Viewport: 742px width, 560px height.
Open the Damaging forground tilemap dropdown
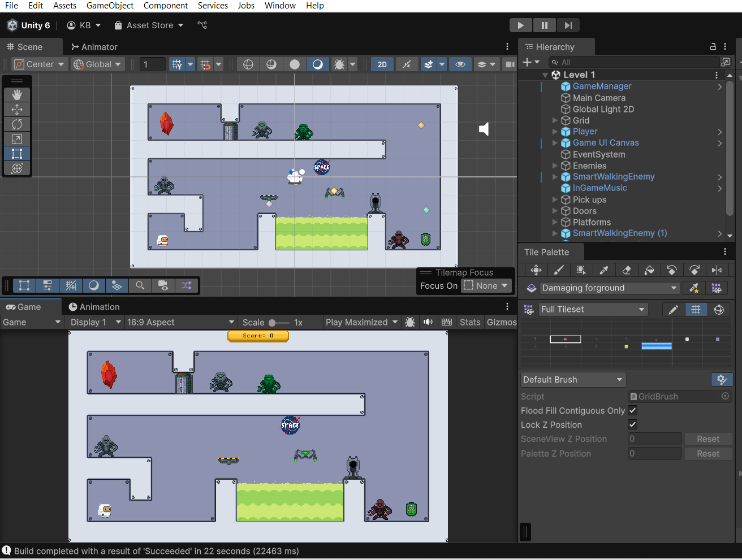609,288
